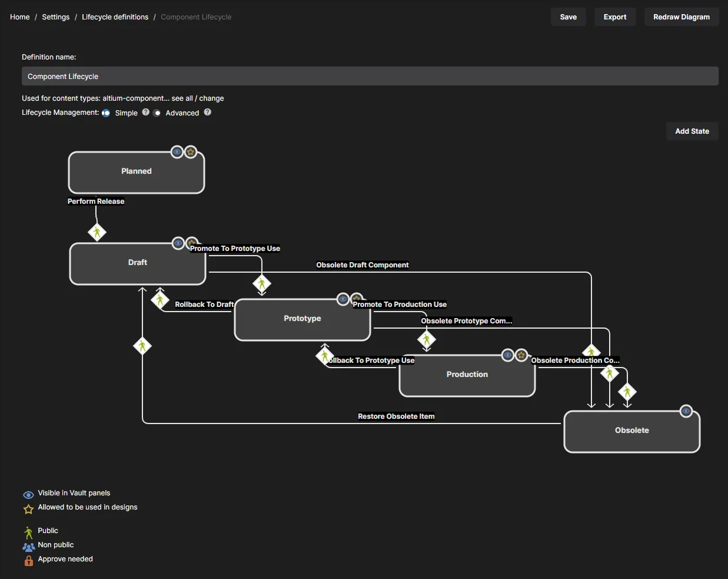Select Simple lifecycle management
This screenshot has height=579, width=728.
coord(106,113)
